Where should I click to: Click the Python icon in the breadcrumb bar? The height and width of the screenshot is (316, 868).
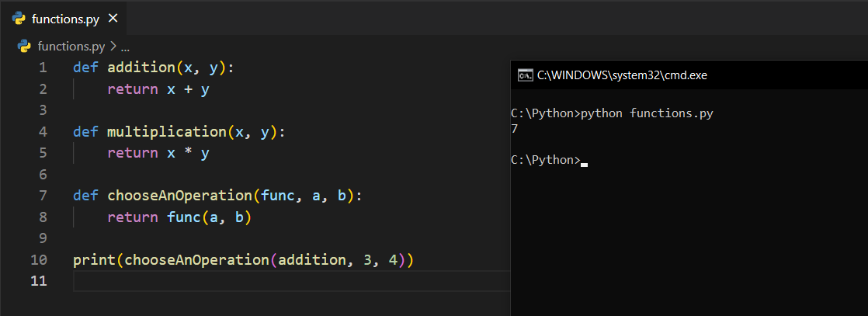(24, 46)
